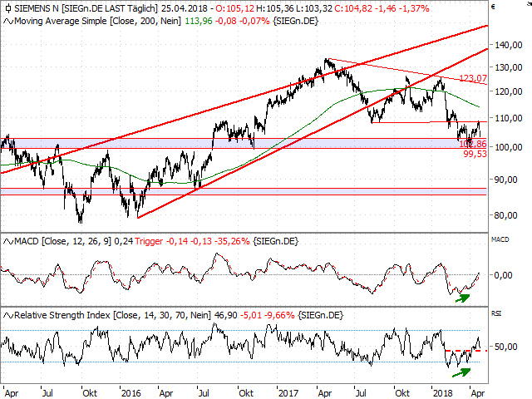Screen dimensions: 532x399
Task: Click the closing price C:104,82
Action: [353, 8]
